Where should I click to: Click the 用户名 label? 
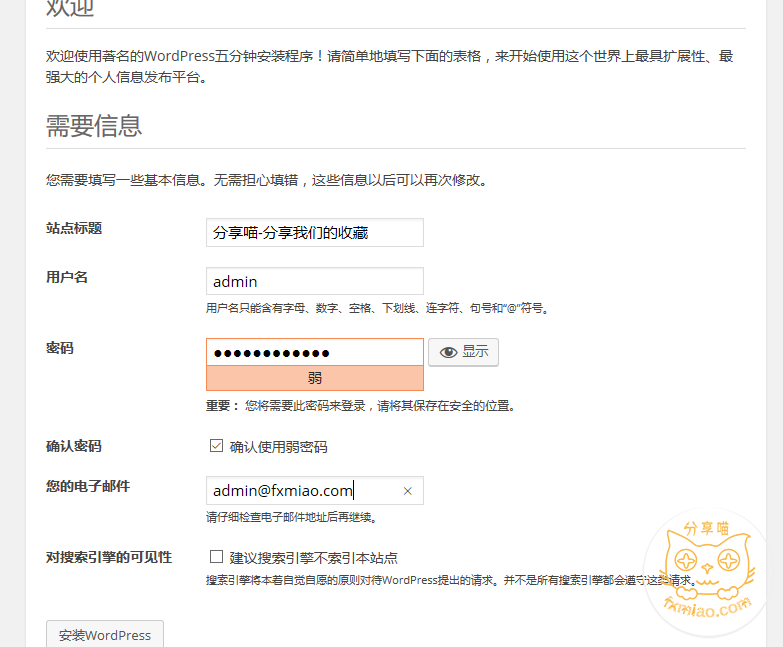tap(67, 277)
